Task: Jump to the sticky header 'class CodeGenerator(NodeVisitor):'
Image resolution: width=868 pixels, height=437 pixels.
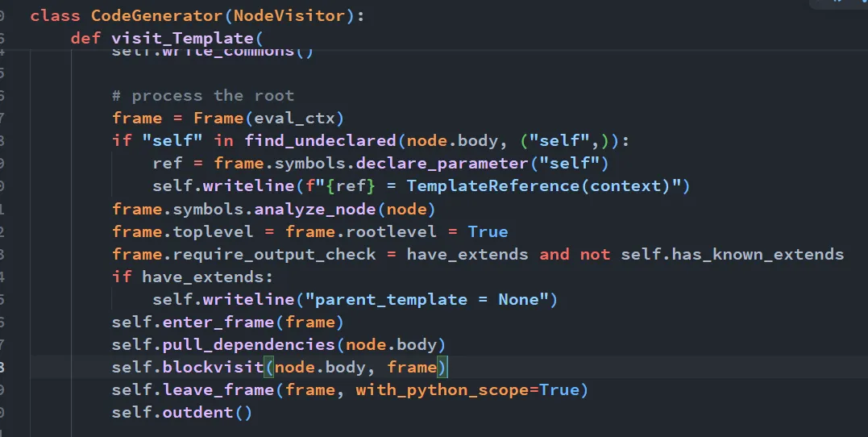Action: (x=197, y=15)
